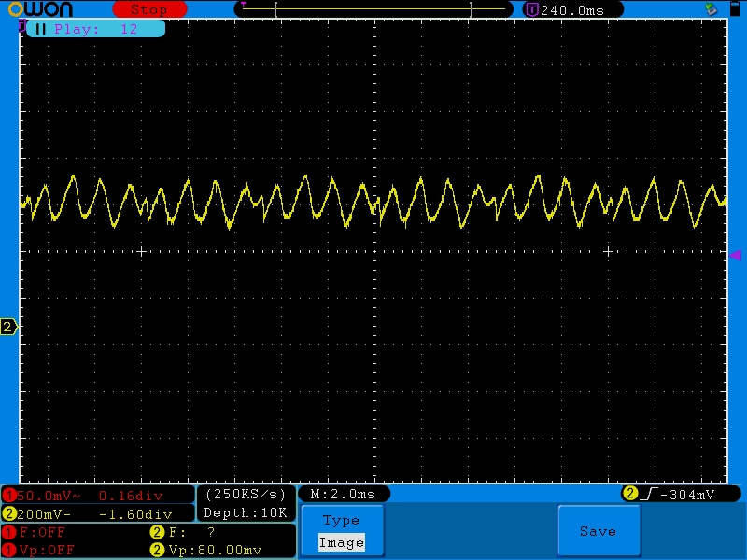Open the Type Image menu option
This screenshot has width=747, height=560.
coord(343,530)
